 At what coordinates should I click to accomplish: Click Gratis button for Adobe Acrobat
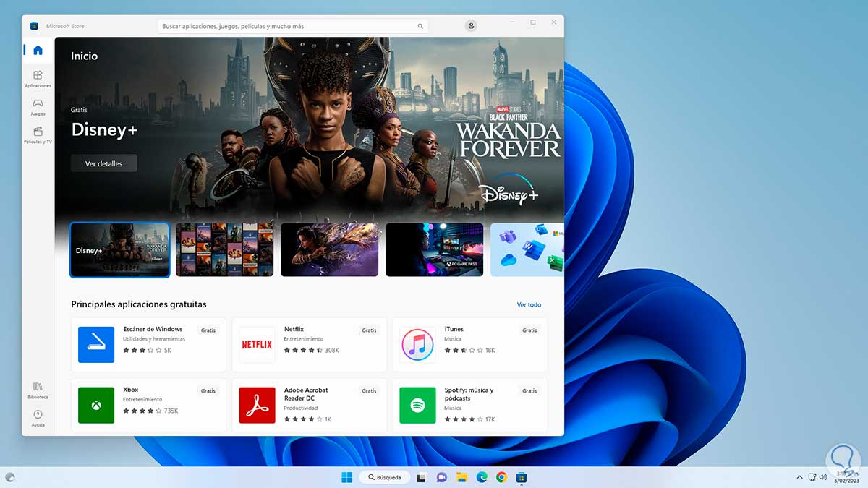pos(369,391)
